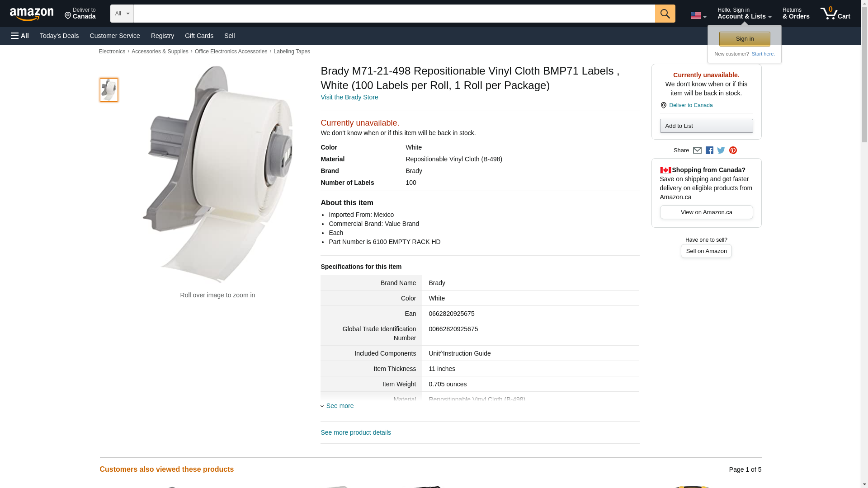Screen dimensions: 868x488
Task: Open the cart icon
Action: pos(835,14)
